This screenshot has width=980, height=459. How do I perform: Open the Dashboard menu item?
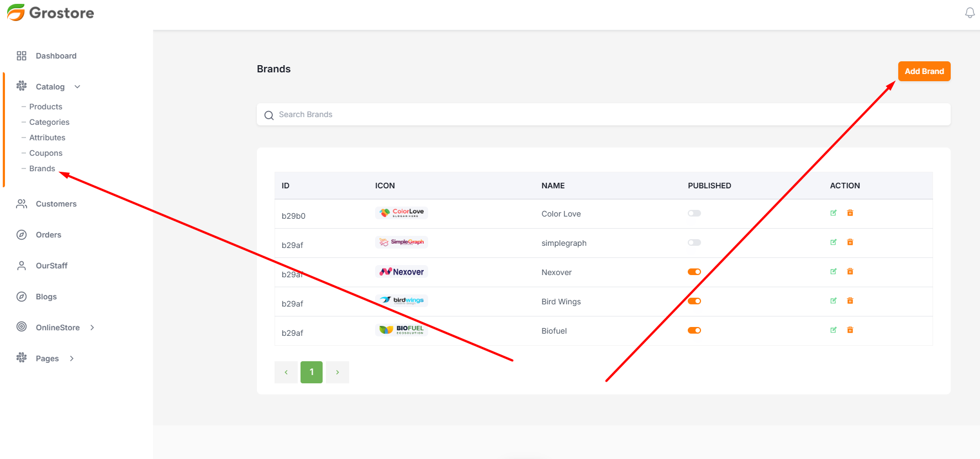[56, 56]
